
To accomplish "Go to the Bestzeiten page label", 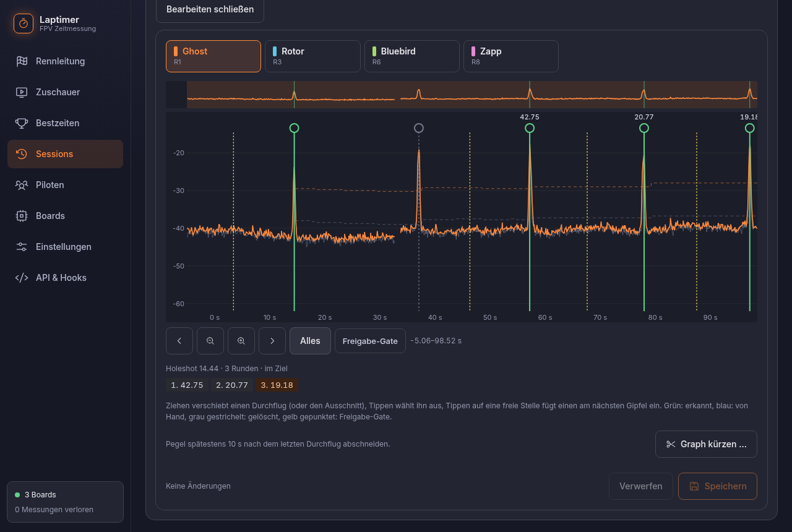I will point(58,123).
